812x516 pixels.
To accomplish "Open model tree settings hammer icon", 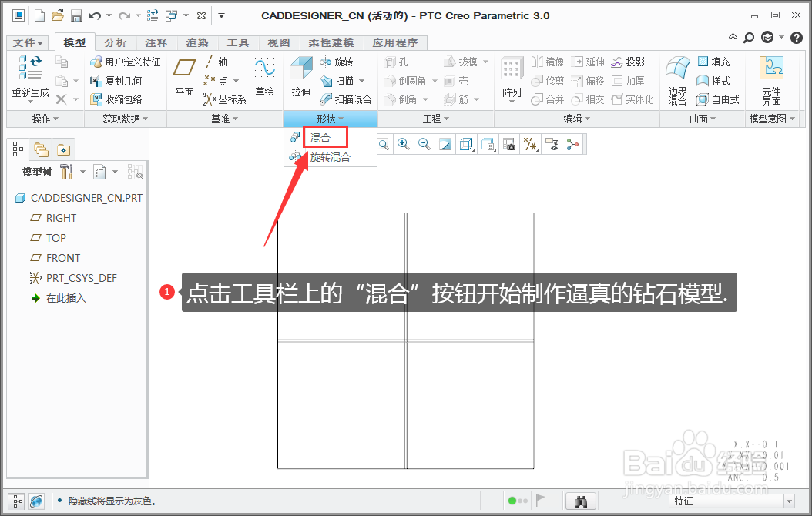I will (x=66, y=172).
